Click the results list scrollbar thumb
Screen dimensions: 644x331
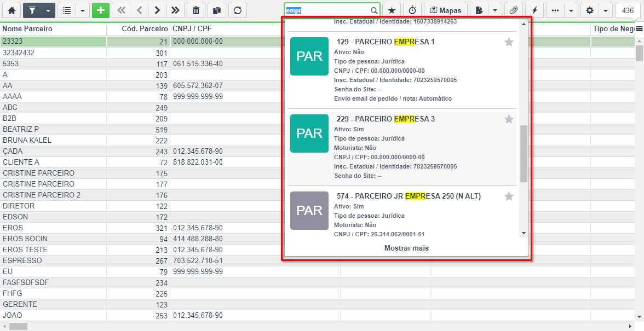[524, 154]
